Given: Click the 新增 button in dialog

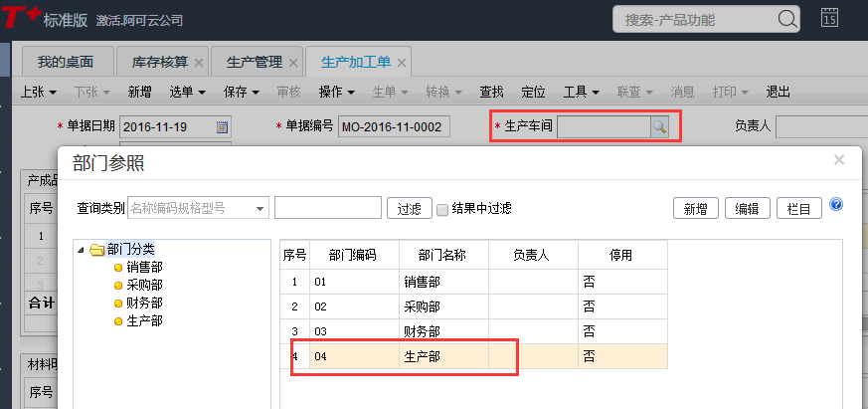Looking at the screenshot, I should coord(695,208).
